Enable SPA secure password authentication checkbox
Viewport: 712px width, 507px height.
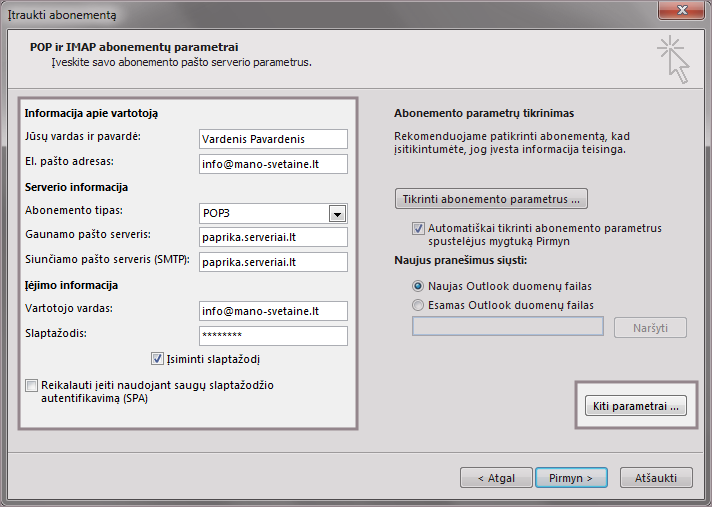(32, 385)
